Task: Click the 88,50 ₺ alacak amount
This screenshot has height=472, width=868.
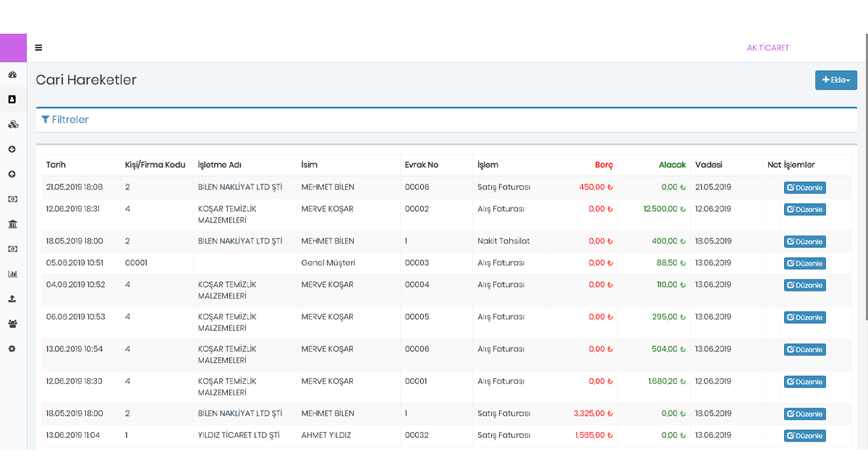Action: tap(671, 263)
